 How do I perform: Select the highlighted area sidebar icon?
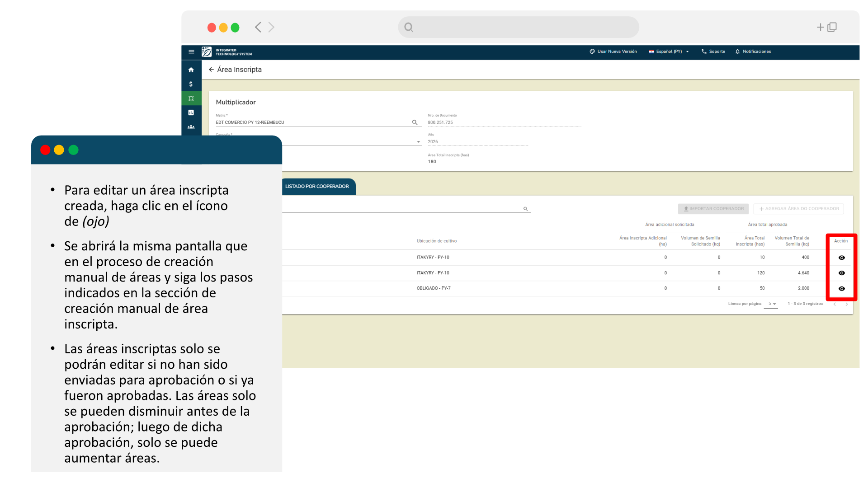coord(191,99)
